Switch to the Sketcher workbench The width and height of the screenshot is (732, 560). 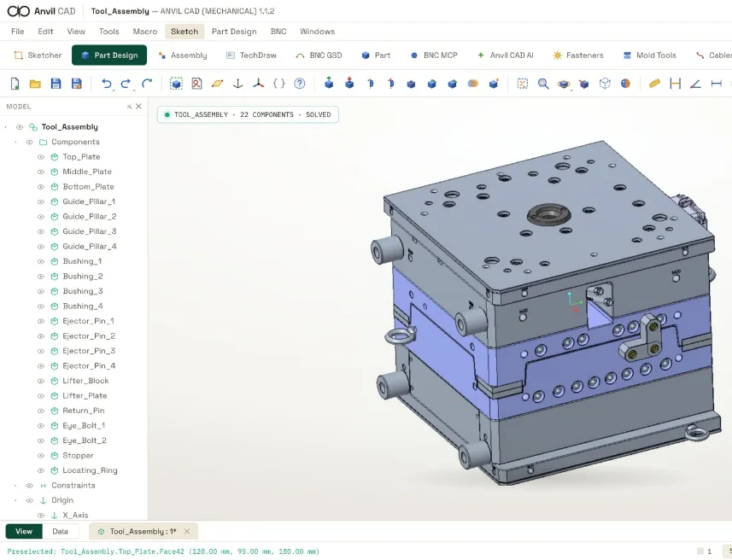38,55
